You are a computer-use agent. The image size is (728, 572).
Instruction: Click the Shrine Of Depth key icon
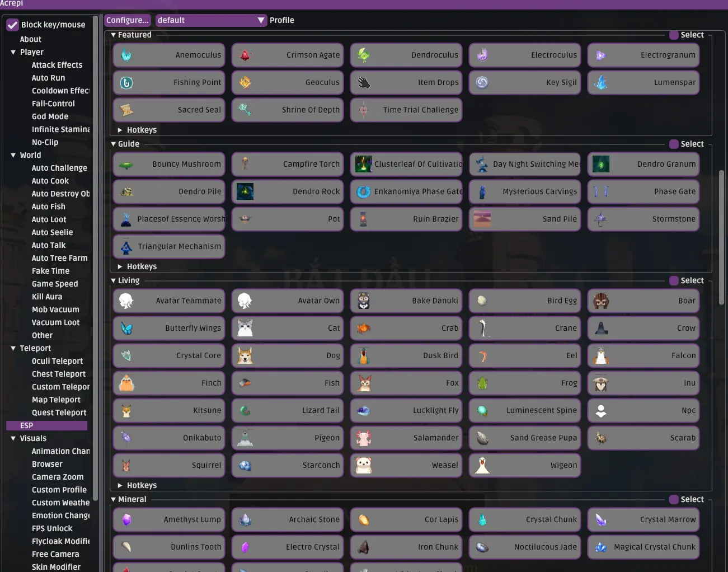pos(245,110)
